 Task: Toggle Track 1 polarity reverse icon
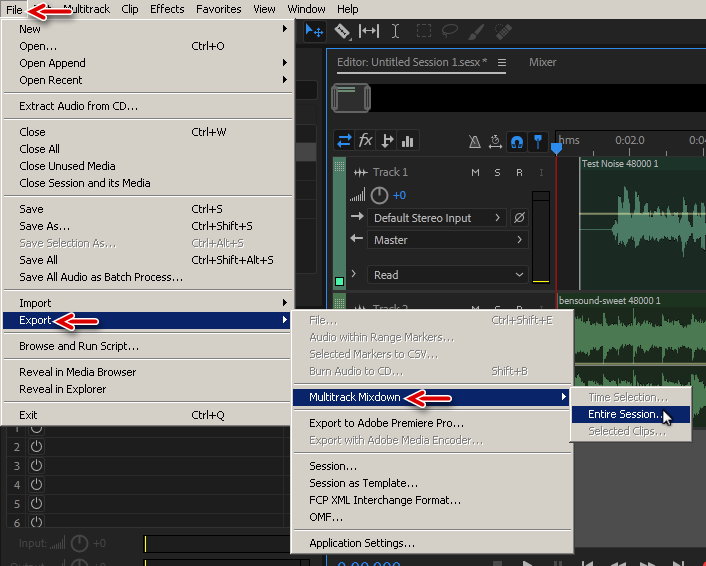click(519, 218)
